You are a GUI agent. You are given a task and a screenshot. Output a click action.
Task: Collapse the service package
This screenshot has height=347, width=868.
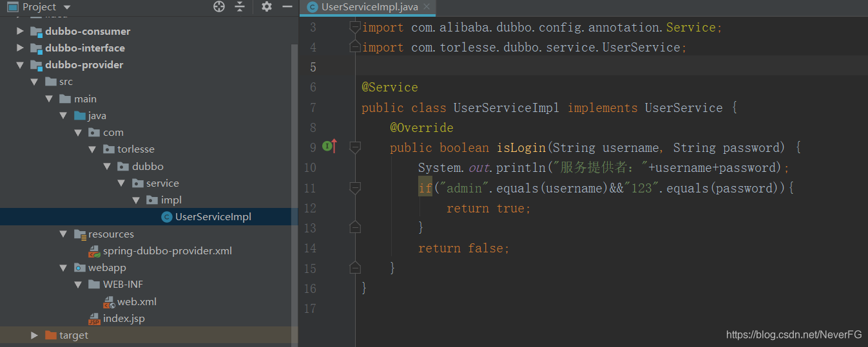coord(121,183)
